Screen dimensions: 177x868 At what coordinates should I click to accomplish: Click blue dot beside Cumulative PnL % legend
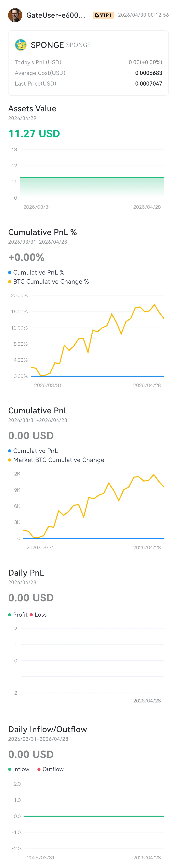click(x=10, y=272)
